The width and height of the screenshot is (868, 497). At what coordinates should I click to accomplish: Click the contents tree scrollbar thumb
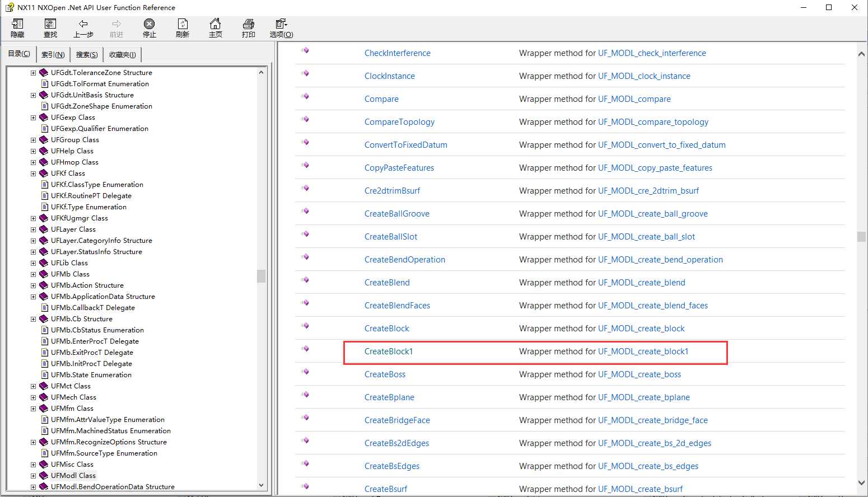[261, 276]
